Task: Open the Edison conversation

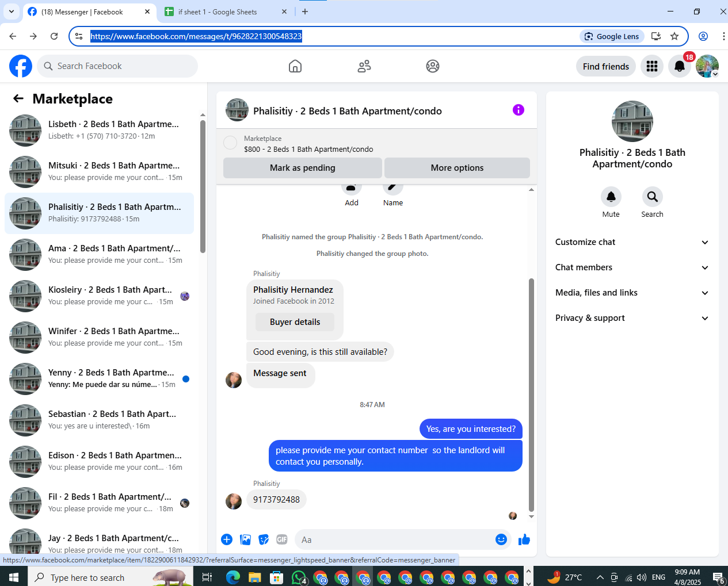Action: 99,462
